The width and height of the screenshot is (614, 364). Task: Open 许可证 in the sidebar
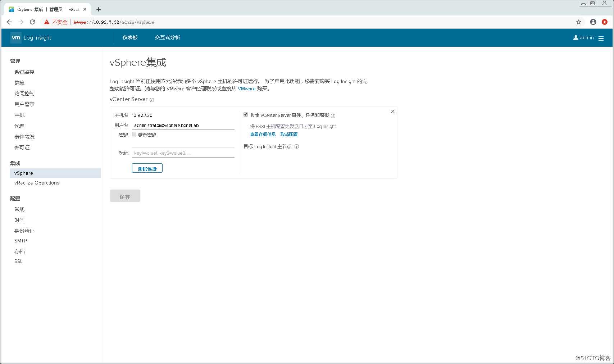[22, 147]
